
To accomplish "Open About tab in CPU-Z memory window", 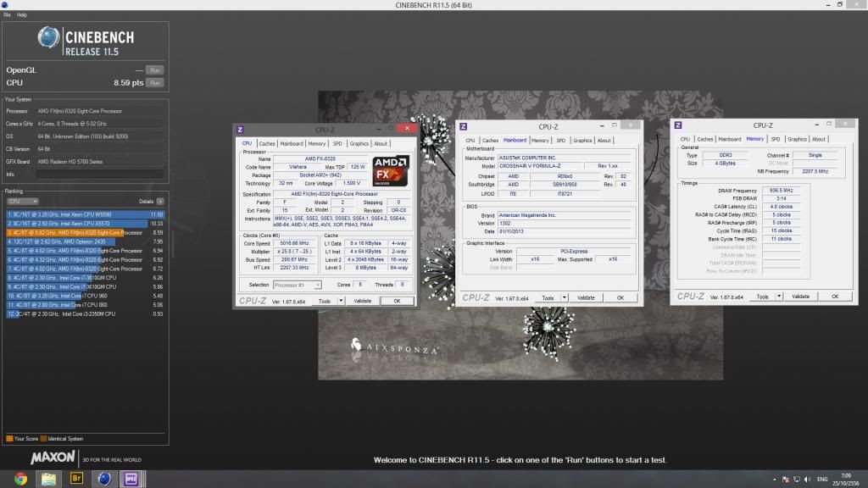I will pos(818,140).
